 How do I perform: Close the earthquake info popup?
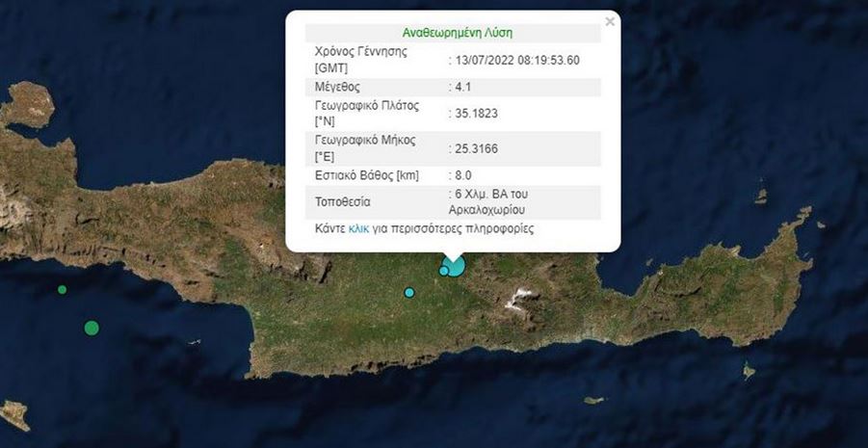(610, 21)
